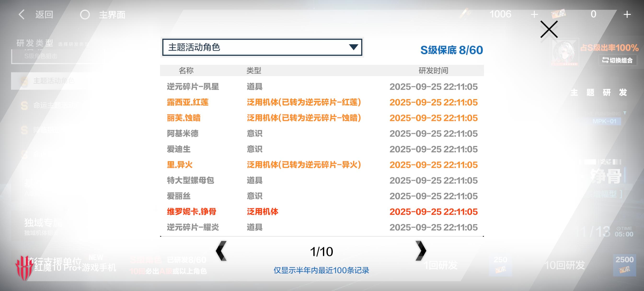Click the 类型 column header

click(254, 70)
